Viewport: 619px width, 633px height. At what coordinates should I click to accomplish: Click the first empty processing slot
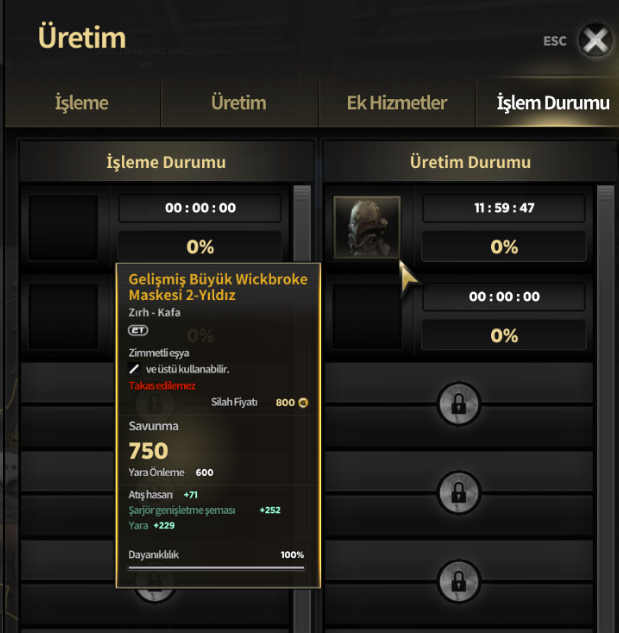pyautogui.click(x=63, y=228)
